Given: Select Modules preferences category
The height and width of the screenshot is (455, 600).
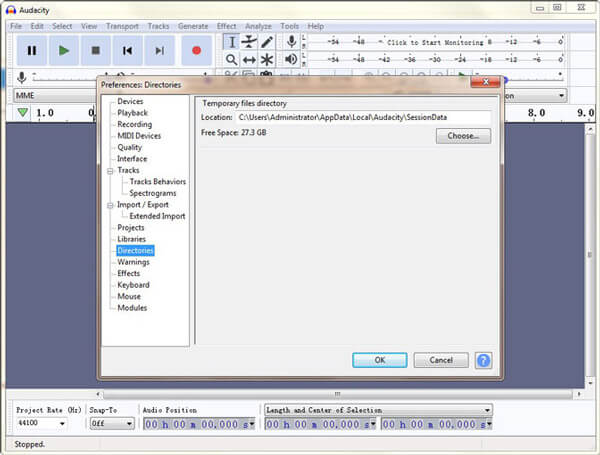Looking at the screenshot, I should [132, 308].
